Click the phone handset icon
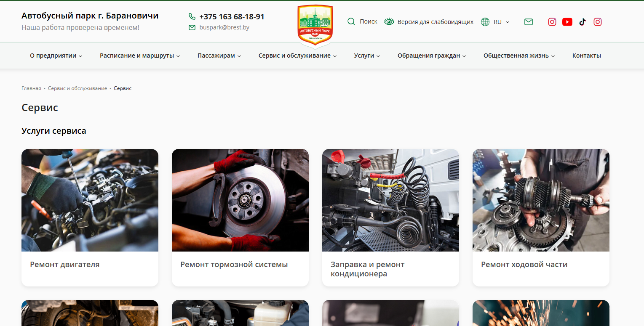Image resolution: width=644 pixels, height=326 pixels. (192, 16)
